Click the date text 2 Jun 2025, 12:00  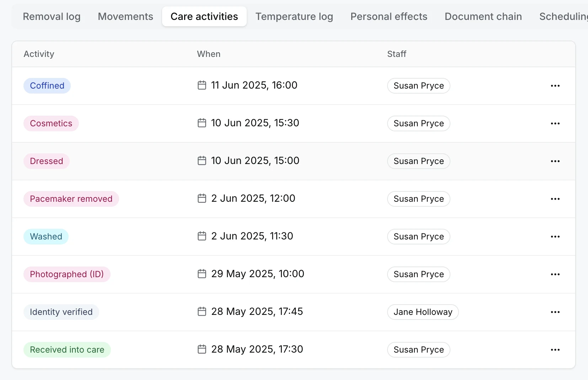click(253, 199)
